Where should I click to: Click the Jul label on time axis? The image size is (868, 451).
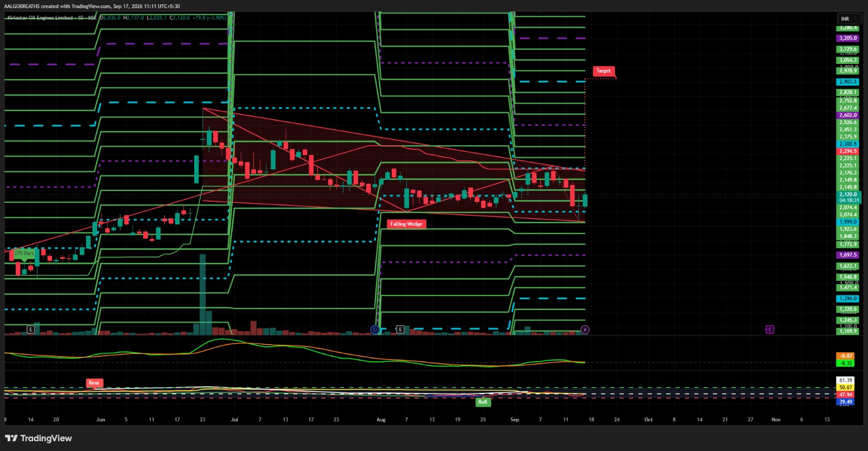tap(234, 420)
